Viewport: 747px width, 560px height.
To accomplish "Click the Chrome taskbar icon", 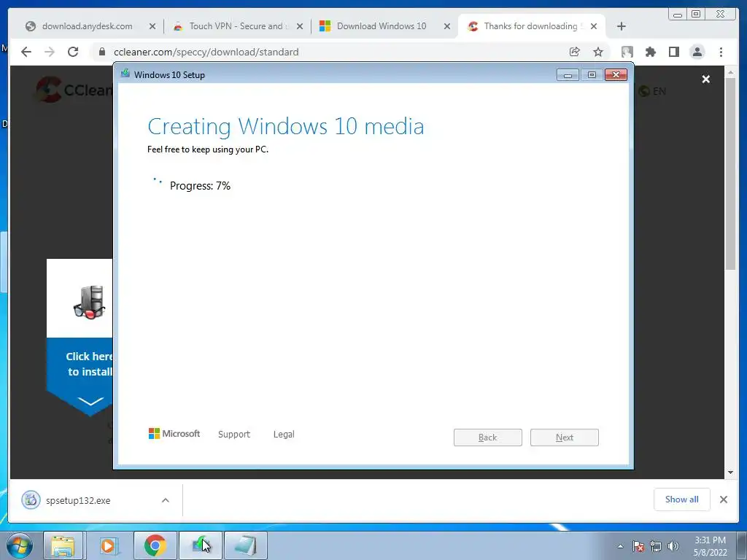I will [x=155, y=545].
